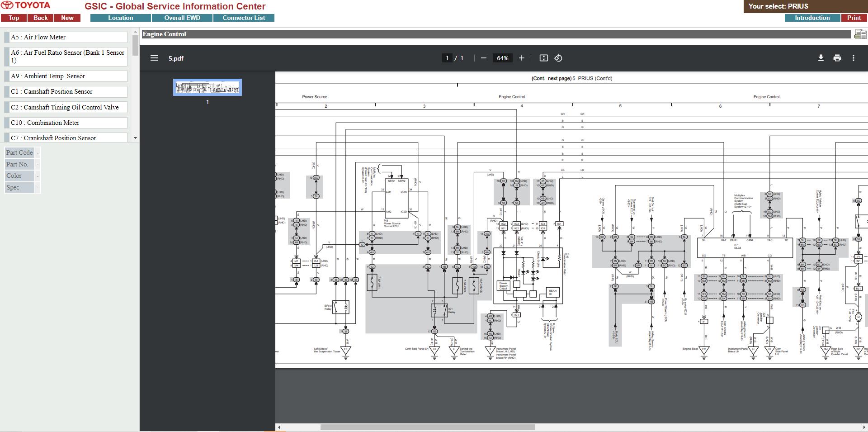Click the 64% zoom level field
The width and height of the screenshot is (868, 432).
502,58
